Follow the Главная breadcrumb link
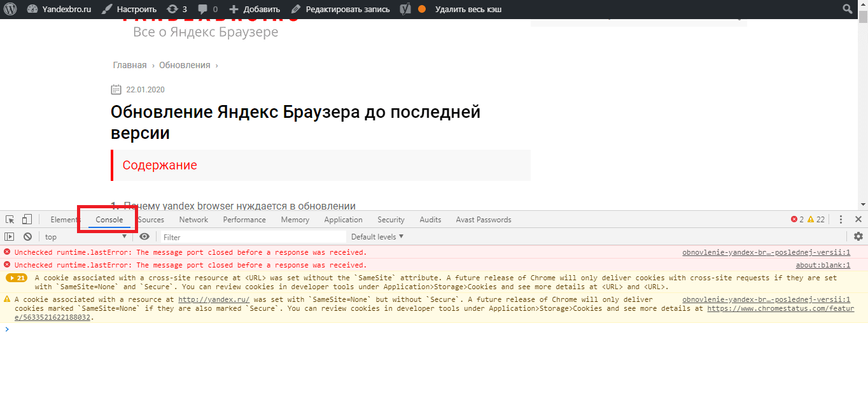This screenshot has width=868, height=400. pyautogui.click(x=130, y=65)
